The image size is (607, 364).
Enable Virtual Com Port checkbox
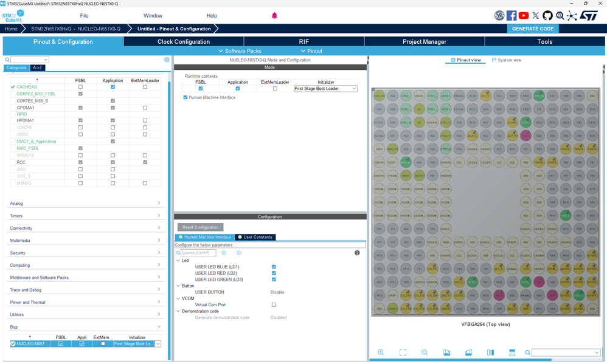pos(274,305)
